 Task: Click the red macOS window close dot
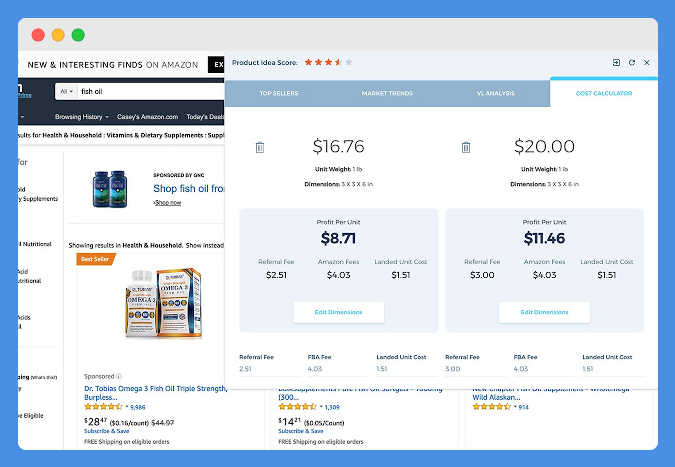38,35
